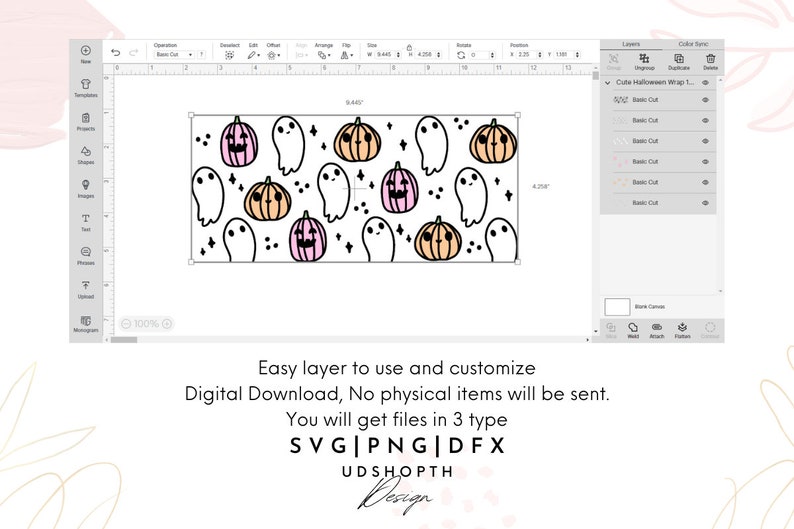This screenshot has width=794, height=529.
Task: Click the Attach icon
Action: click(657, 327)
